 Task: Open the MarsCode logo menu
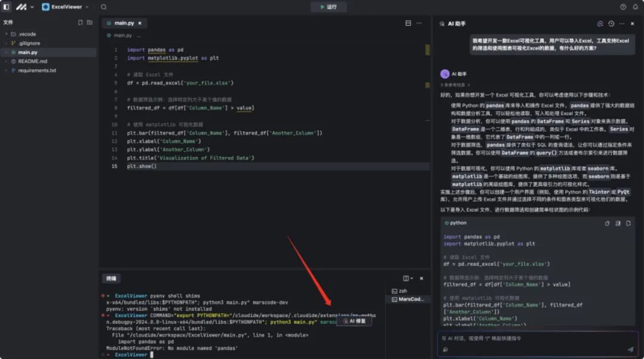coord(24,7)
